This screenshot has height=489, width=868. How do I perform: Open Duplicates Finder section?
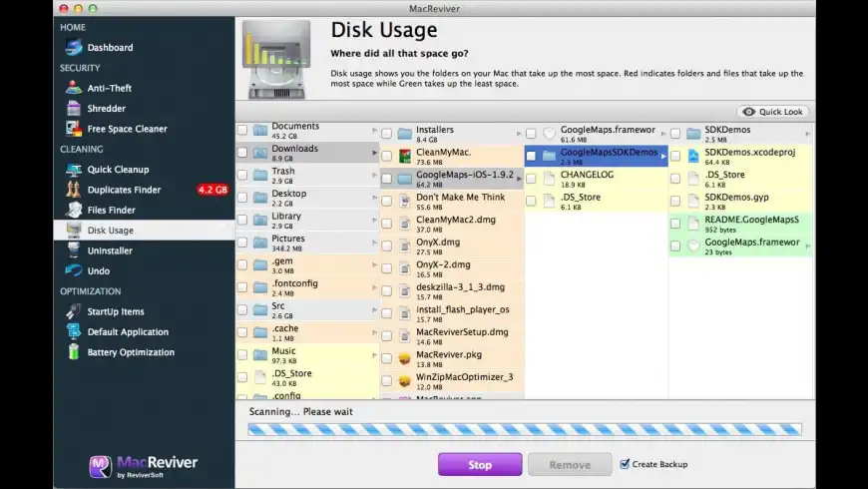pyautogui.click(x=144, y=190)
